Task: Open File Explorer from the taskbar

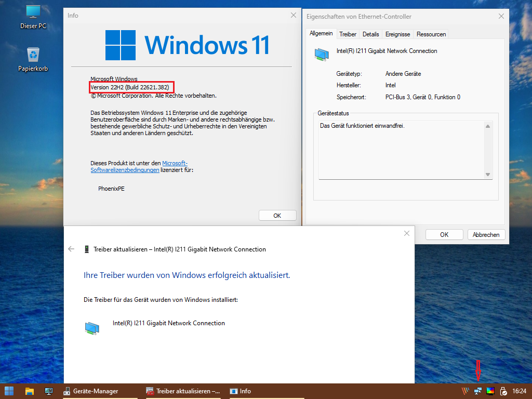Action: click(29, 391)
